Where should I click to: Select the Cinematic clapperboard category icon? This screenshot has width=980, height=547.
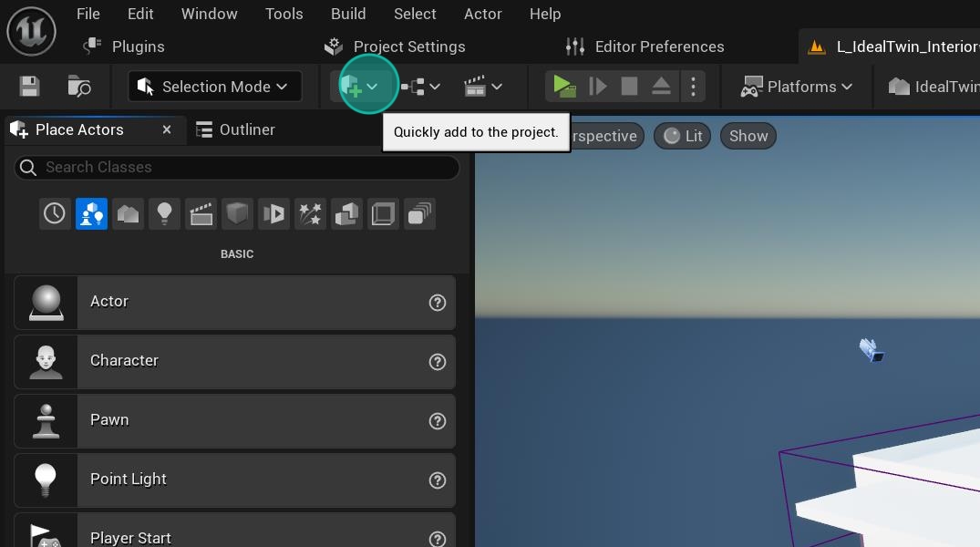click(201, 214)
